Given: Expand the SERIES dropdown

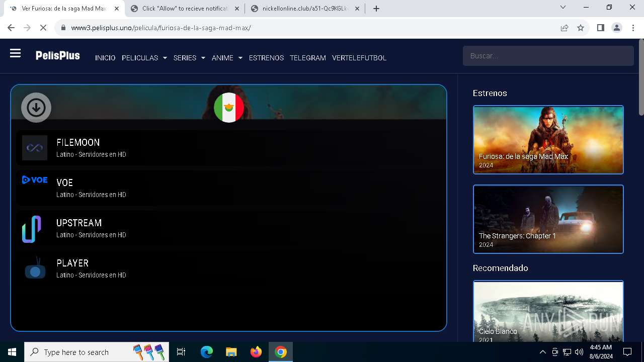Looking at the screenshot, I should [189, 58].
